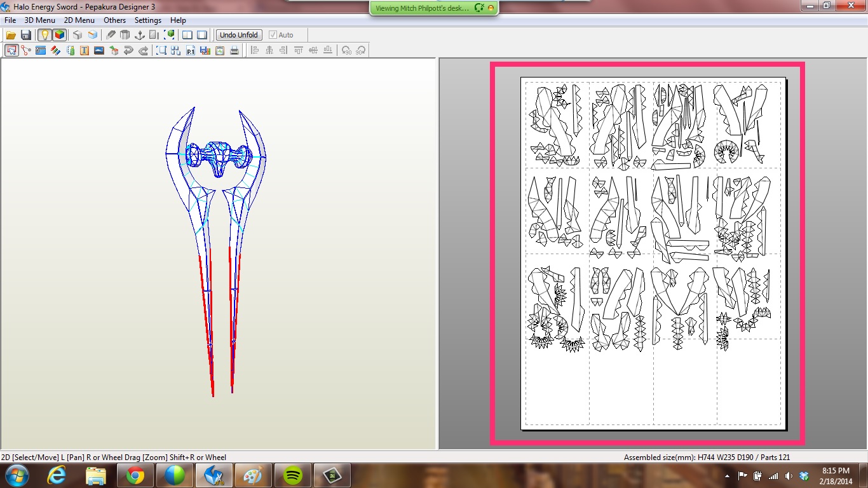Click the P.1 page number icon
This screenshot has width=868, height=488.
pos(191,50)
